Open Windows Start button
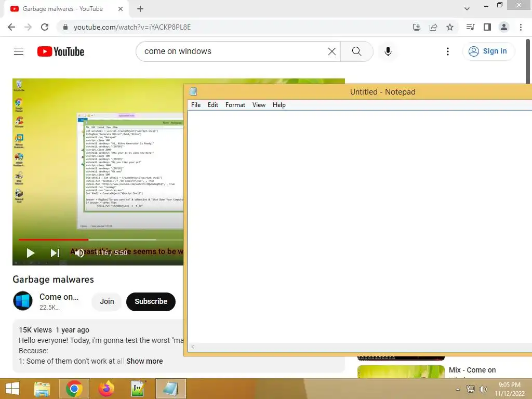Viewport: 532px width, 399px height. (x=12, y=389)
